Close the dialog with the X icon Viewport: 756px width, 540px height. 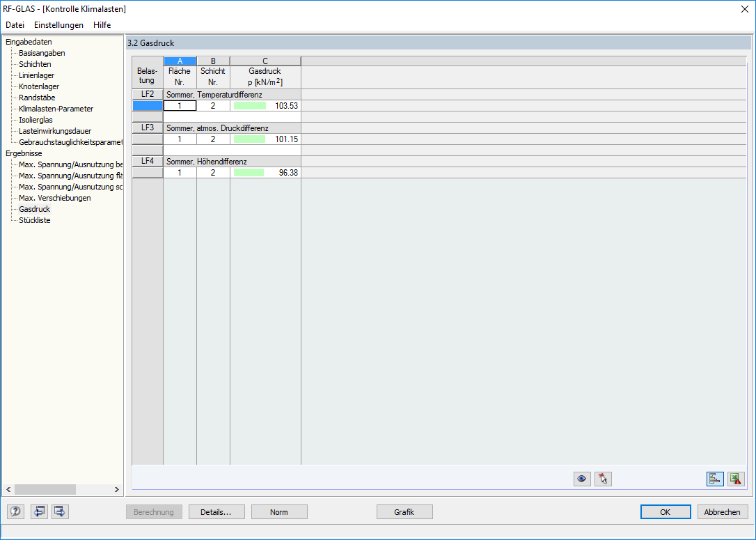click(745, 9)
